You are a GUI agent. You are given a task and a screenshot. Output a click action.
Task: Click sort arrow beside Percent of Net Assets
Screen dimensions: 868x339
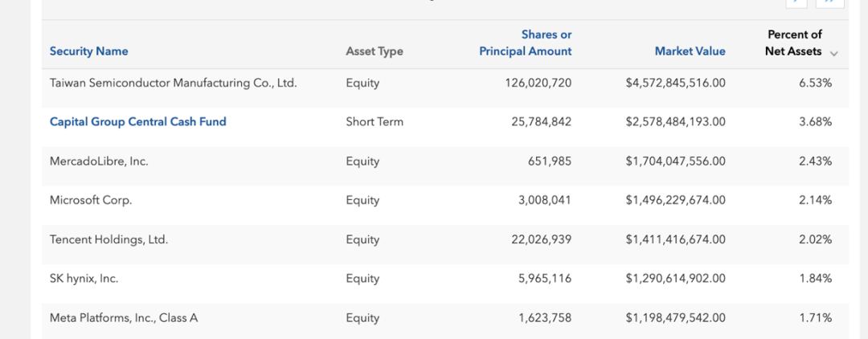point(833,53)
